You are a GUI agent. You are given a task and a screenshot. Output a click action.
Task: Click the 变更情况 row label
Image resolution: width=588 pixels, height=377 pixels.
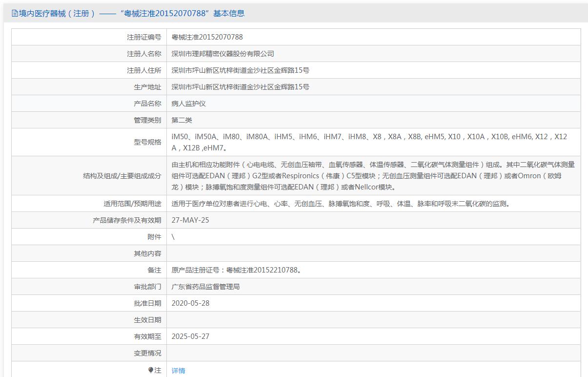(147, 353)
